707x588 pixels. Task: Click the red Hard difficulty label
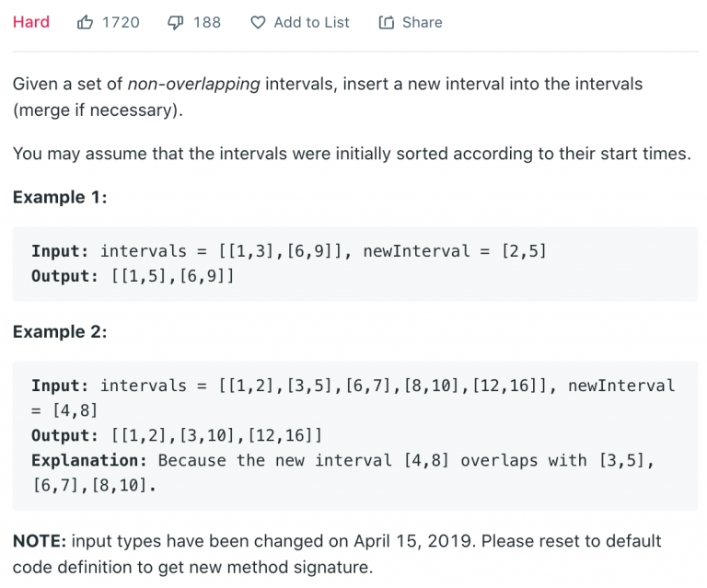click(x=31, y=22)
